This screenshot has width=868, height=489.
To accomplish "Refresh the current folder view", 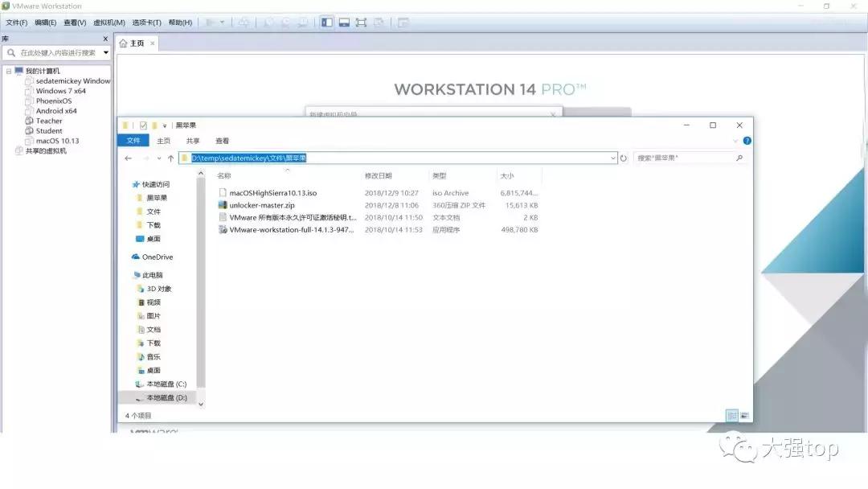I will coord(624,158).
